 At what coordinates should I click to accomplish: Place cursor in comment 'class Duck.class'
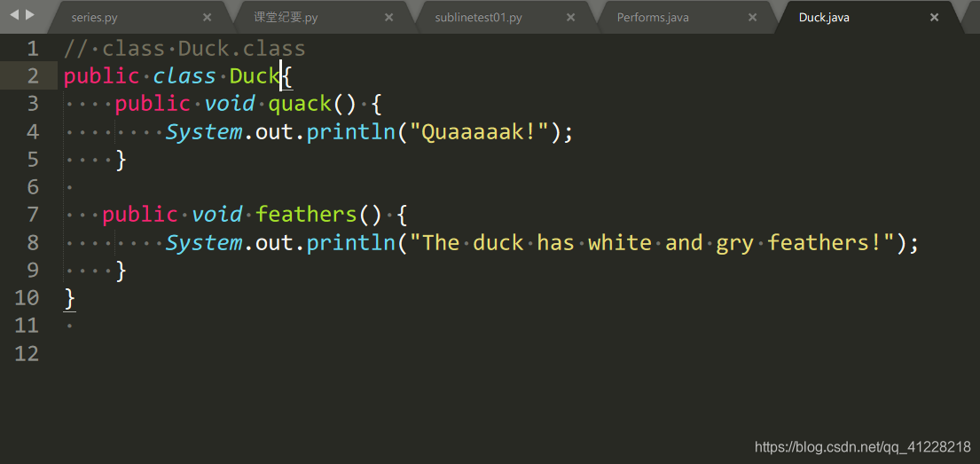(x=204, y=48)
